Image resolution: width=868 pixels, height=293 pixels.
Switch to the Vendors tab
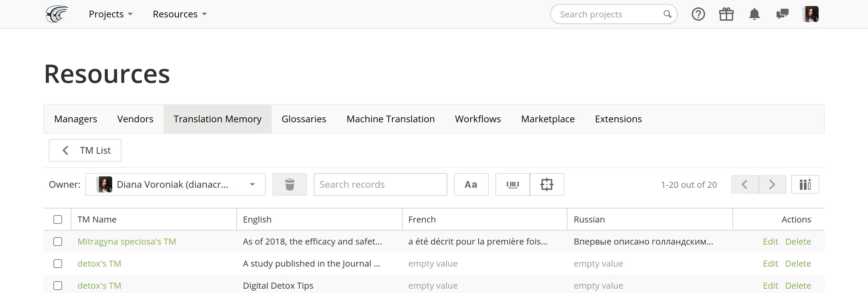point(135,119)
